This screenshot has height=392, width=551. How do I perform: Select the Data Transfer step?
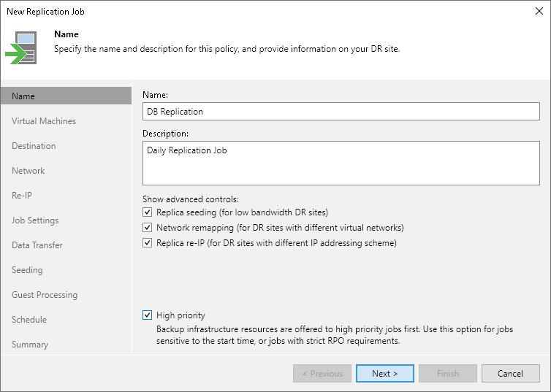tap(37, 245)
